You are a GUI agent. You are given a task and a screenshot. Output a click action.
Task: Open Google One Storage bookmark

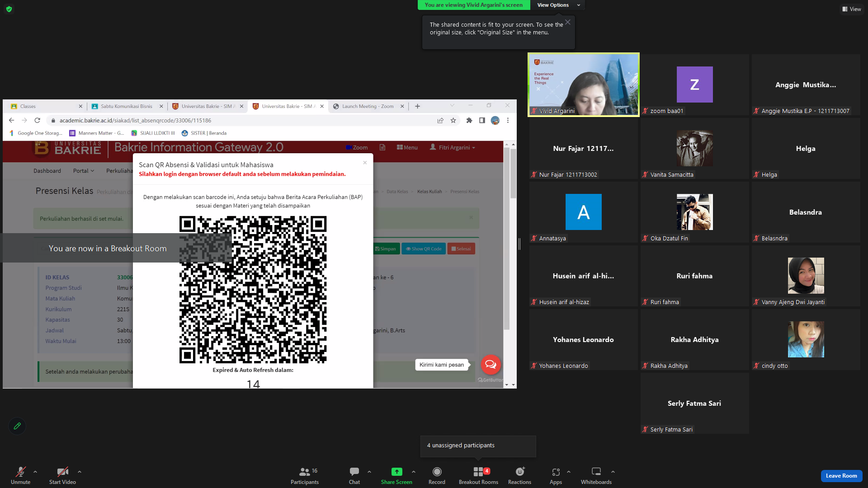point(36,133)
